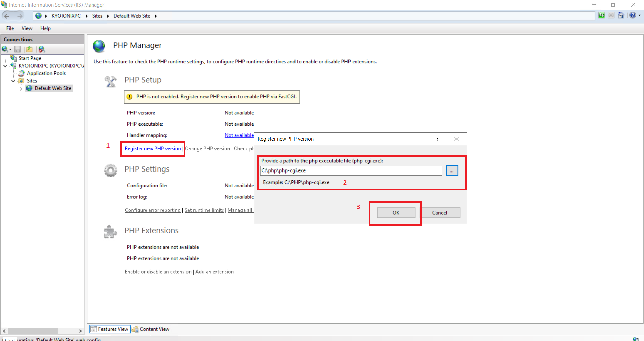644x341 pixels.
Task: Open the Help menu
Action: [x=45, y=28]
